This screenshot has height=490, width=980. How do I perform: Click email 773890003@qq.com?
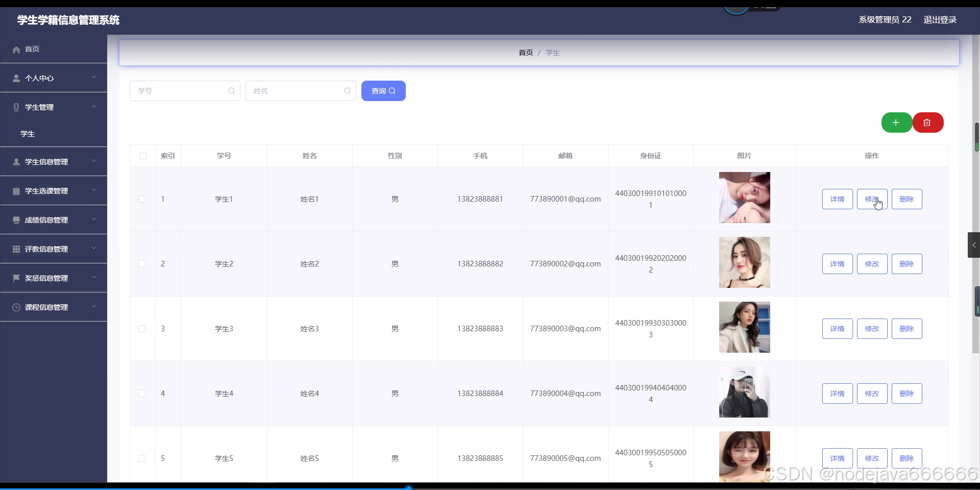coord(565,329)
